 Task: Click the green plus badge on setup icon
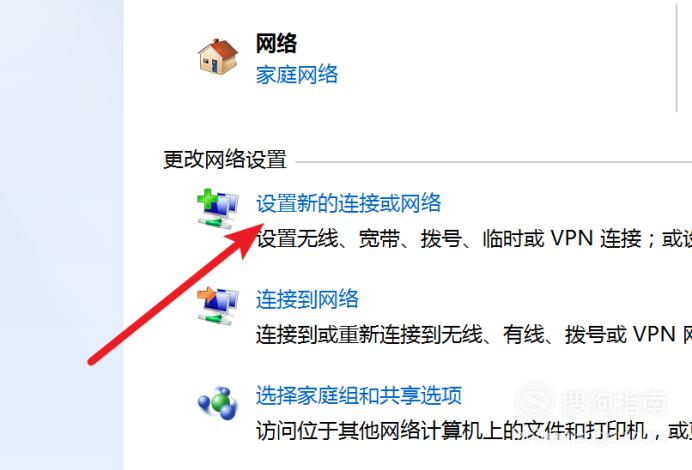click(x=207, y=200)
